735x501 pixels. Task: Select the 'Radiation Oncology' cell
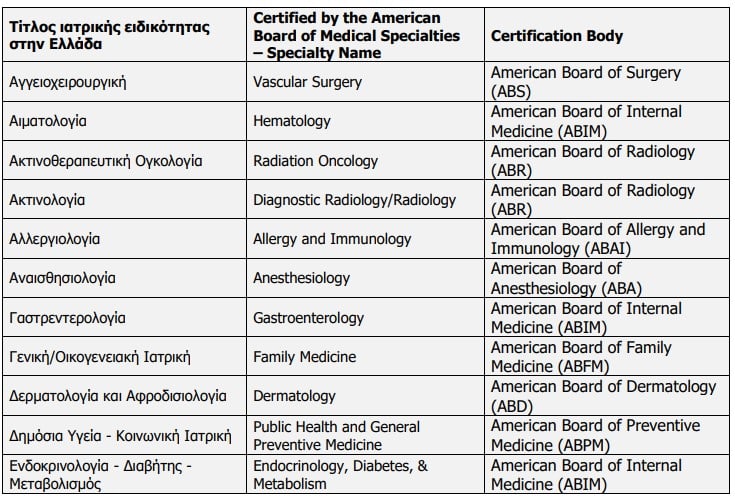(x=316, y=161)
